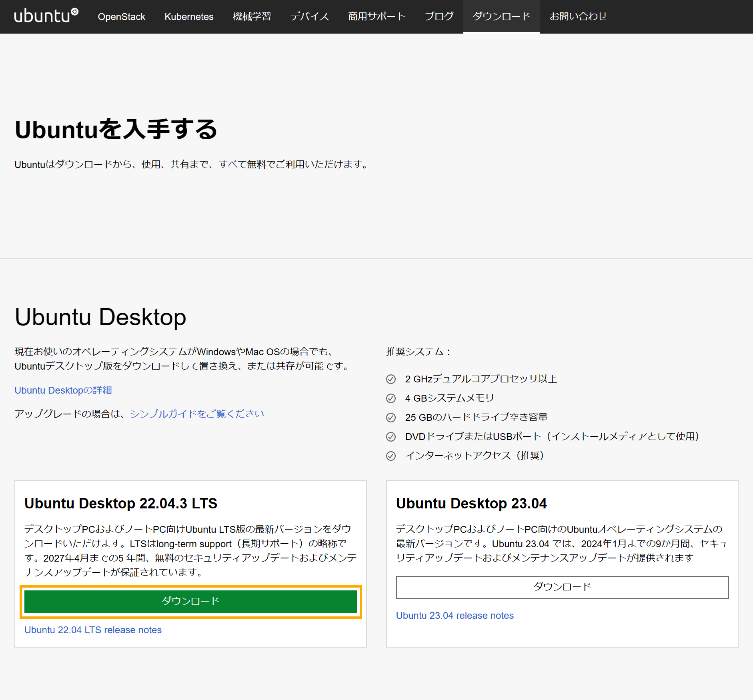Viewport: 753px width, 700px height.
Task: Click the 2 GHzデュアルコアプロセッサ以上 text
Action: pos(481,379)
